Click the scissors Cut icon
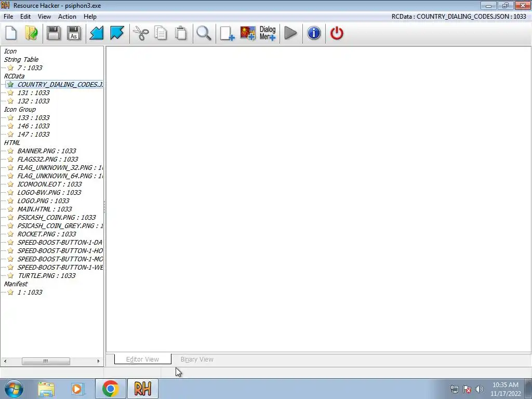The height and width of the screenshot is (399, 532). click(140, 33)
